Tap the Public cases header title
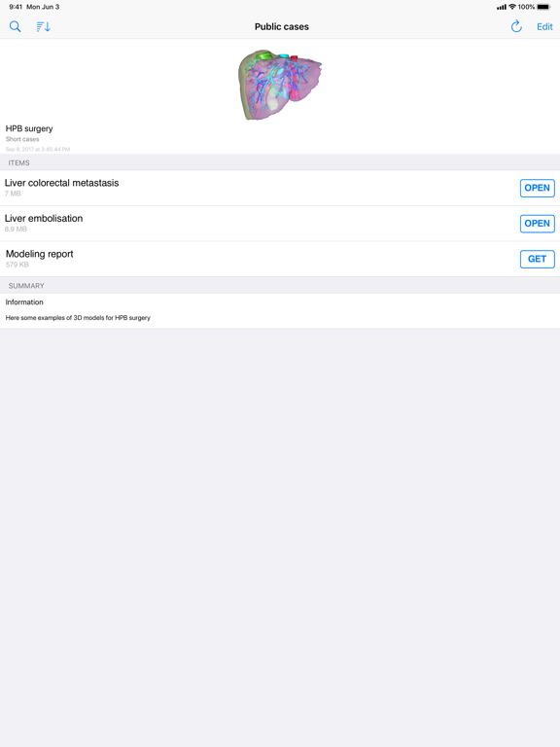The width and height of the screenshot is (560, 747). (281, 26)
